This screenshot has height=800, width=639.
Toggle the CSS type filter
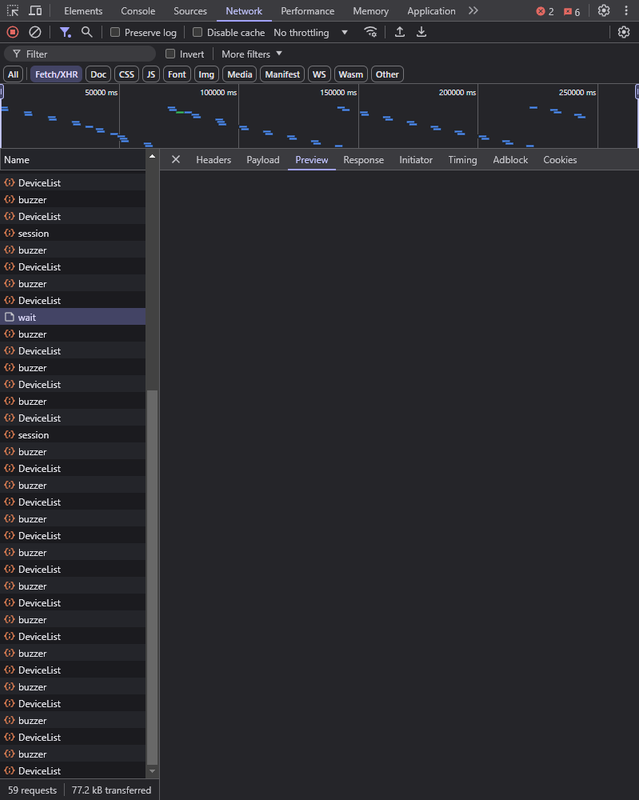(x=127, y=74)
